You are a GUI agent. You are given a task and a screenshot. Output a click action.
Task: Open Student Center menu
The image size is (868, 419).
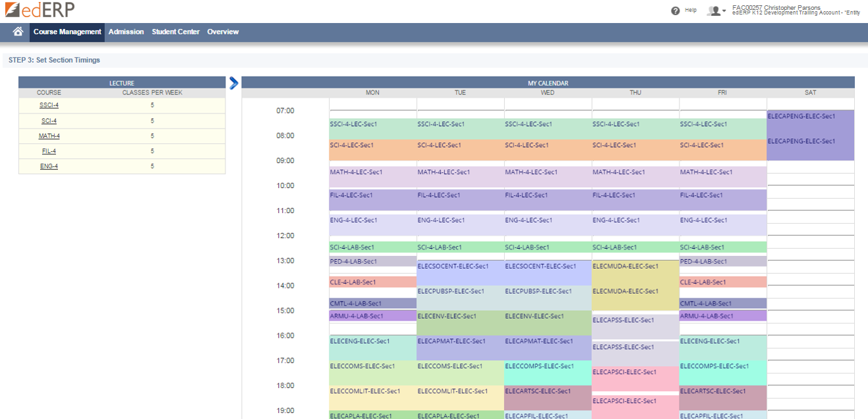pyautogui.click(x=175, y=32)
